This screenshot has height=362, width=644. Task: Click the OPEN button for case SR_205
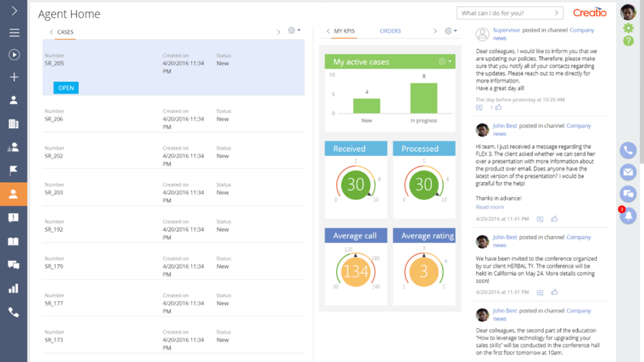pos(66,88)
